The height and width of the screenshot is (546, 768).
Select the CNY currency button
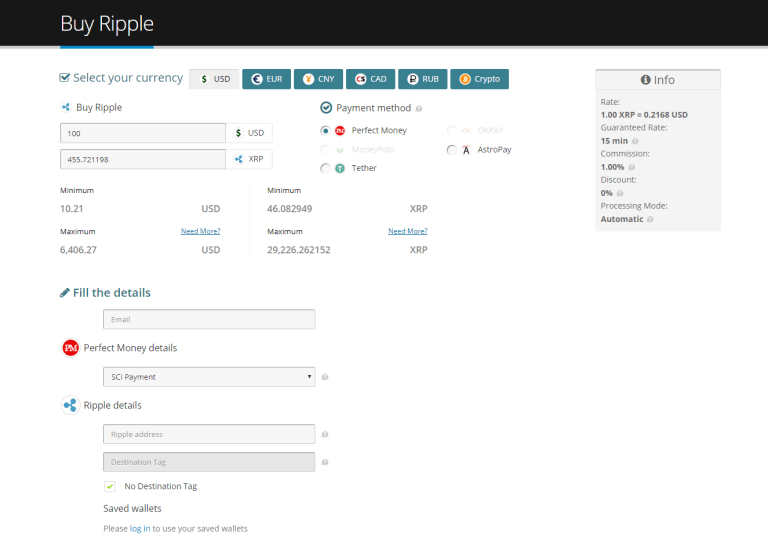pos(318,79)
